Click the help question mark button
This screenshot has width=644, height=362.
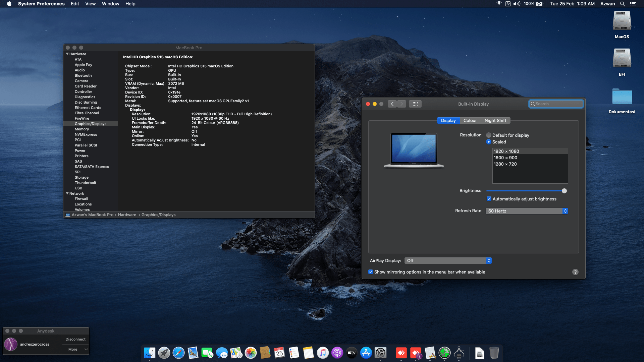pyautogui.click(x=575, y=272)
